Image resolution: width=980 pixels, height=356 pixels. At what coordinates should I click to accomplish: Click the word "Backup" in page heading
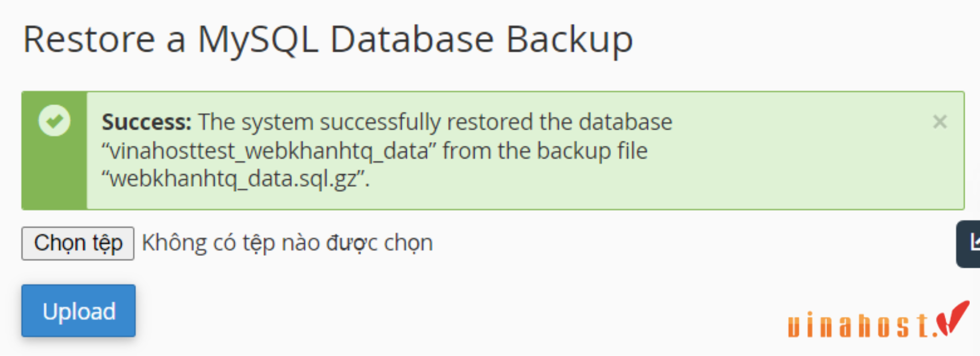click(x=569, y=41)
